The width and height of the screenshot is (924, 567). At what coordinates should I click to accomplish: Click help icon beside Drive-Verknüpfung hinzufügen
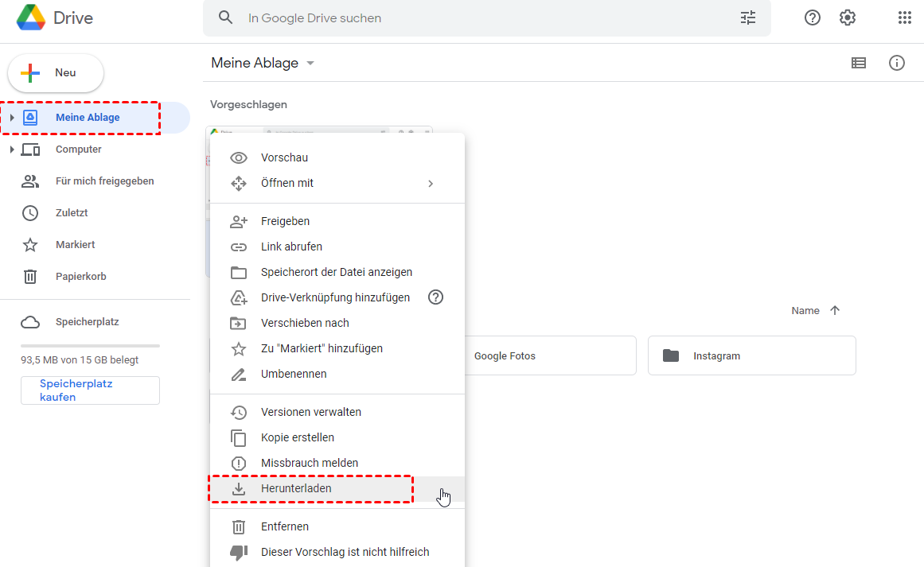[x=435, y=297]
